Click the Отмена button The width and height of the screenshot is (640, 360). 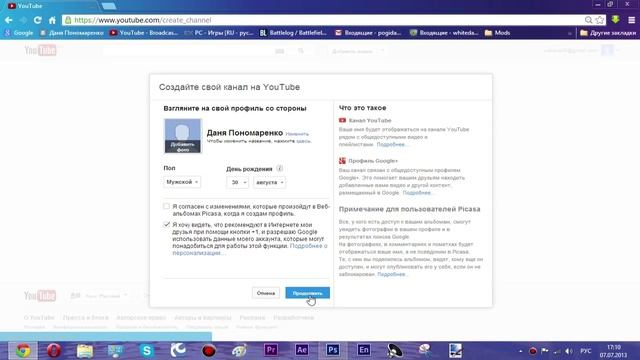click(266, 293)
